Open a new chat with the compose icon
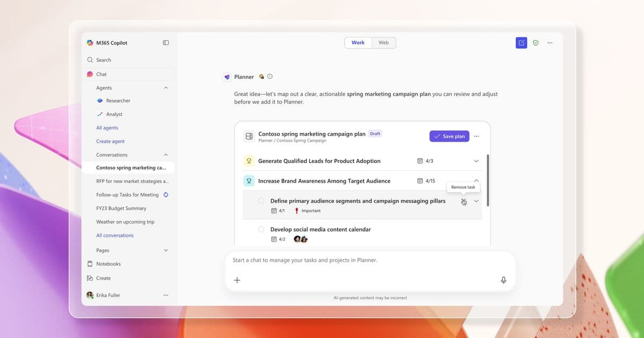Image resolution: width=644 pixels, height=338 pixels. click(521, 42)
